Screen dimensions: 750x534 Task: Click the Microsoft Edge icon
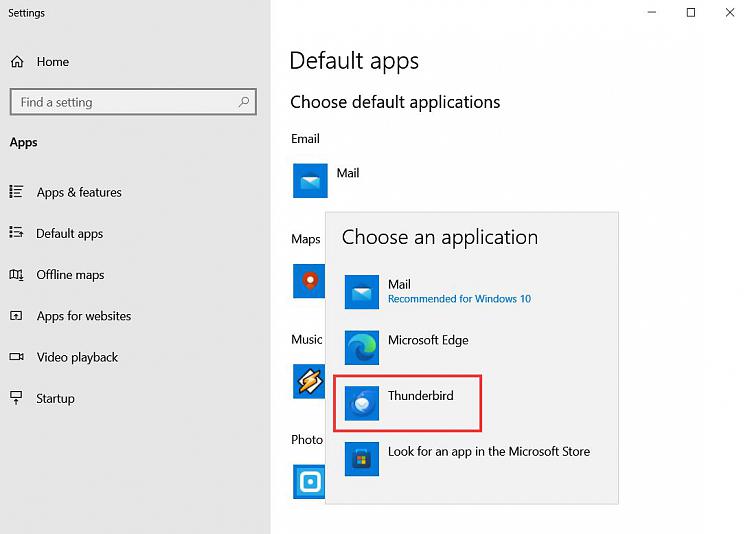pyautogui.click(x=362, y=347)
